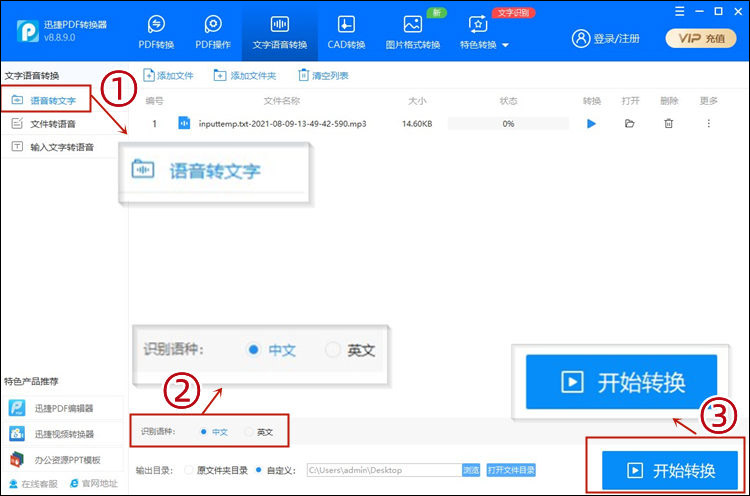The width and height of the screenshot is (750, 496).
Task: Select 中文 recognition language radio
Action: tap(204, 431)
